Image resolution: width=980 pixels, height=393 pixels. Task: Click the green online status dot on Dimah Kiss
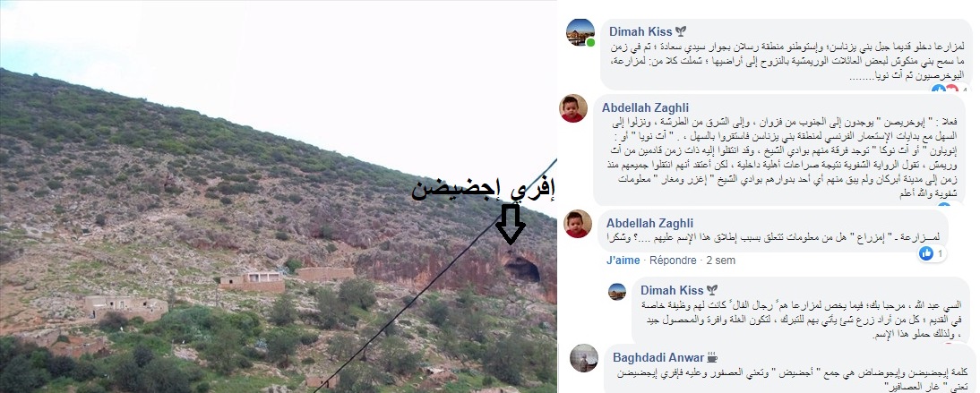pyautogui.click(x=590, y=42)
